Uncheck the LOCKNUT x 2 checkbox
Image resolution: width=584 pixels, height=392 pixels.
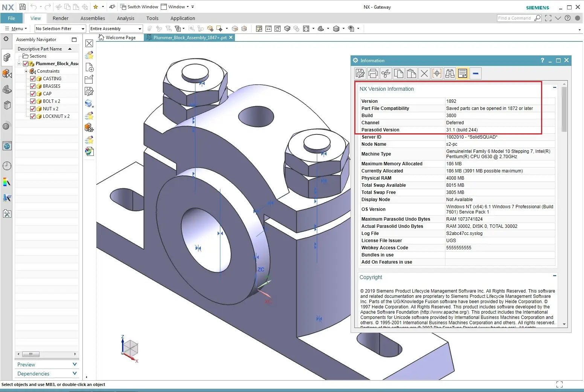tap(33, 116)
